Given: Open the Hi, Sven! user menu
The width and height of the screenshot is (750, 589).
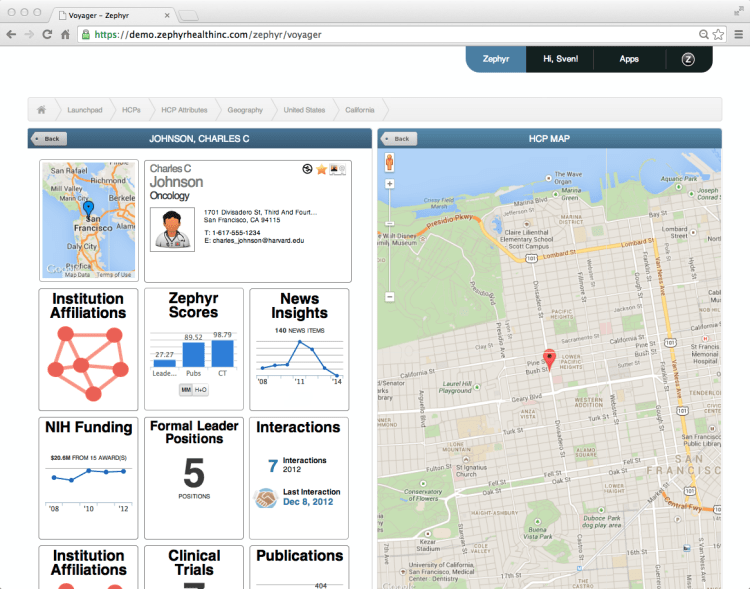Looking at the screenshot, I should (x=560, y=59).
